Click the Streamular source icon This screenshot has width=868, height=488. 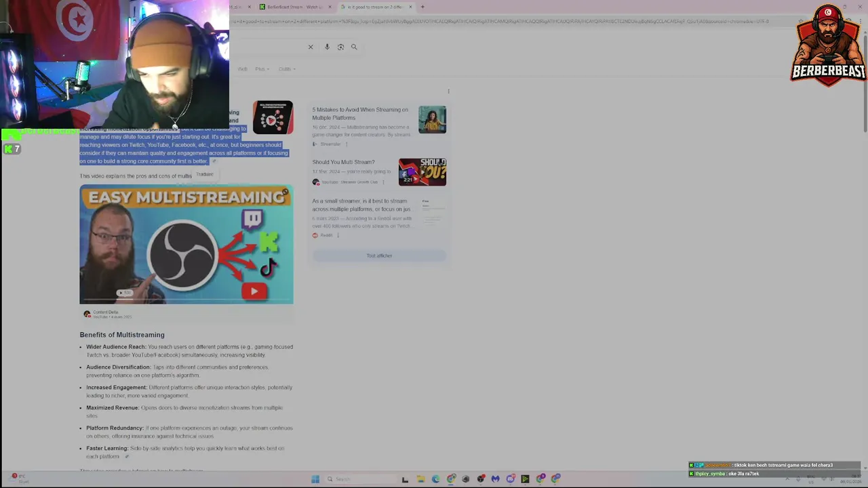[x=315, y=144]
